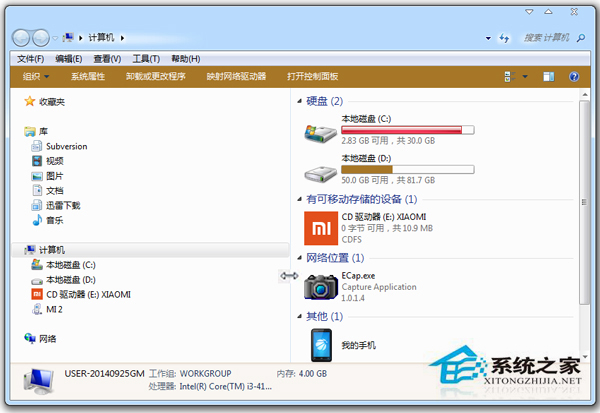This screenshot has height=413, width=600.
Task: Open the 迅雷下载 library
Action: (56, 206)
